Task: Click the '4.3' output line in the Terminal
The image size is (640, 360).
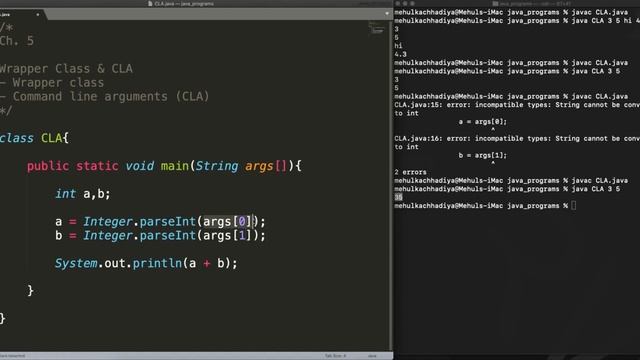Action: coord(400,54)
